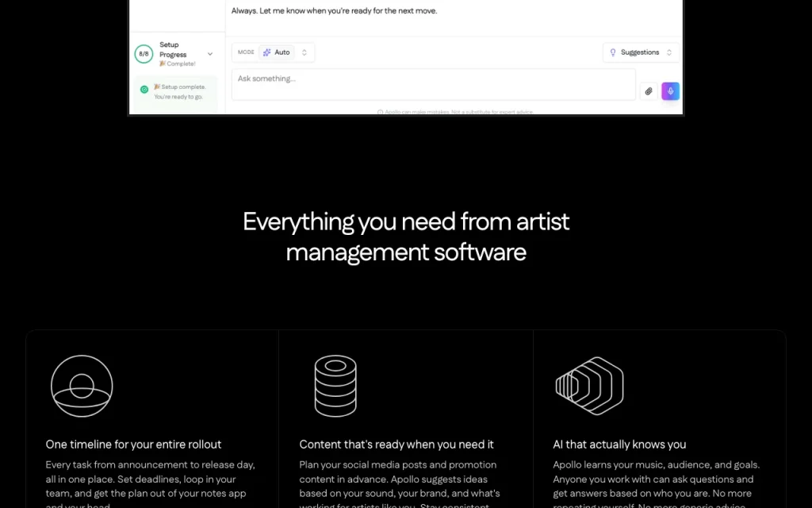This screenshot has height=508, width=812.
Task: Click the "Complete!" status text
Action: click(x=178, y=63)
